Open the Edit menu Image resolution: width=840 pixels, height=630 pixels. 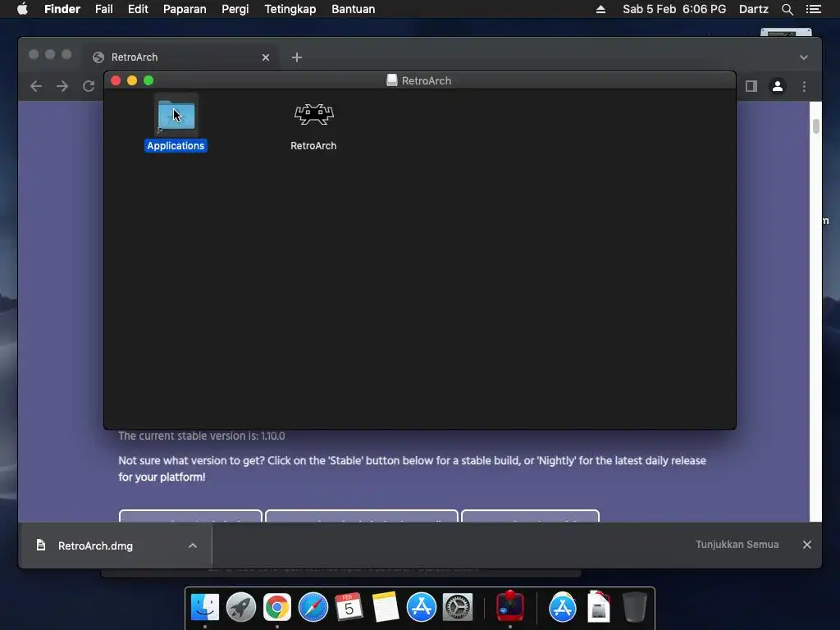coord(138,9)
